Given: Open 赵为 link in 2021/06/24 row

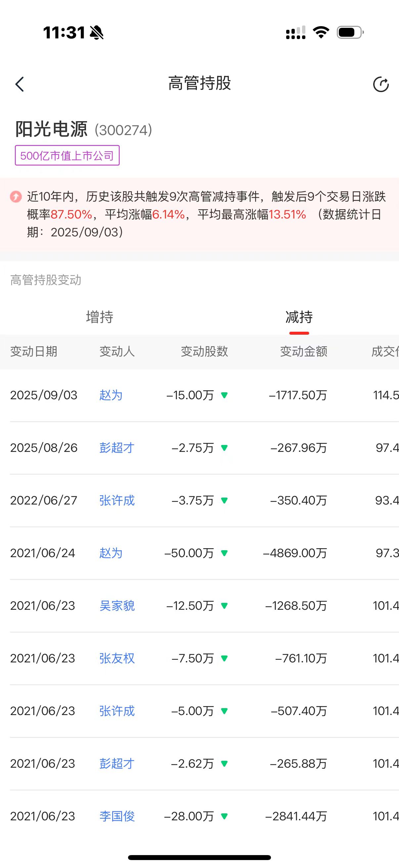Looking at the screenshot, I should 111,553.
